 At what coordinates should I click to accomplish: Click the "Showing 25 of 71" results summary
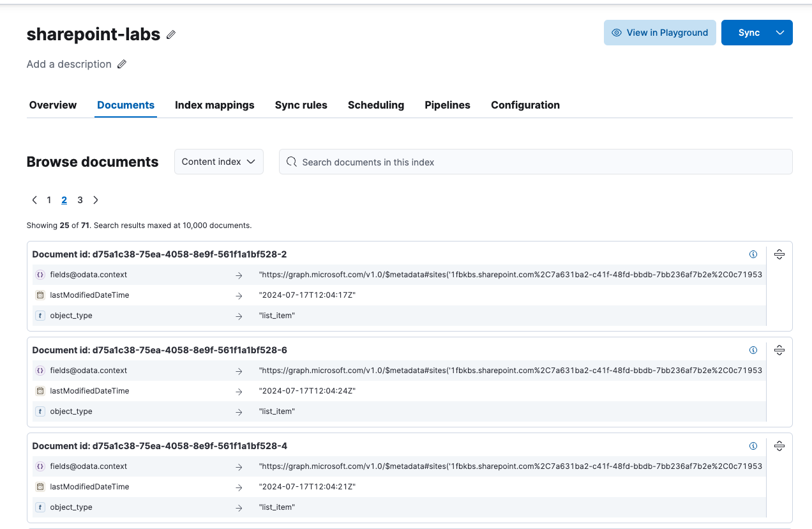pyautogui.click(x=59, y=226)
